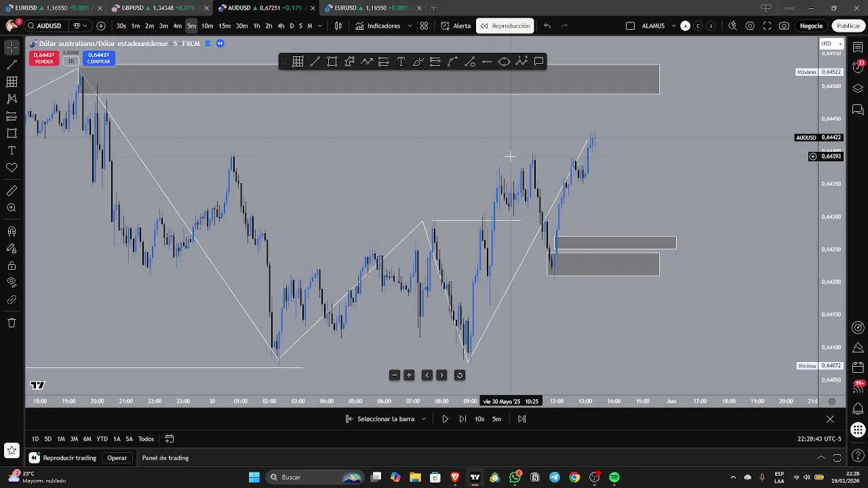The image size is (868, 488).
Task: Select the 1D date range
Action: (35, 439)
